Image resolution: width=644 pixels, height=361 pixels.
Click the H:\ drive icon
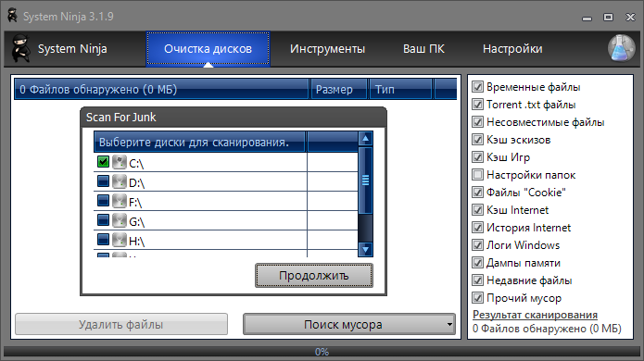coord(120,240)
